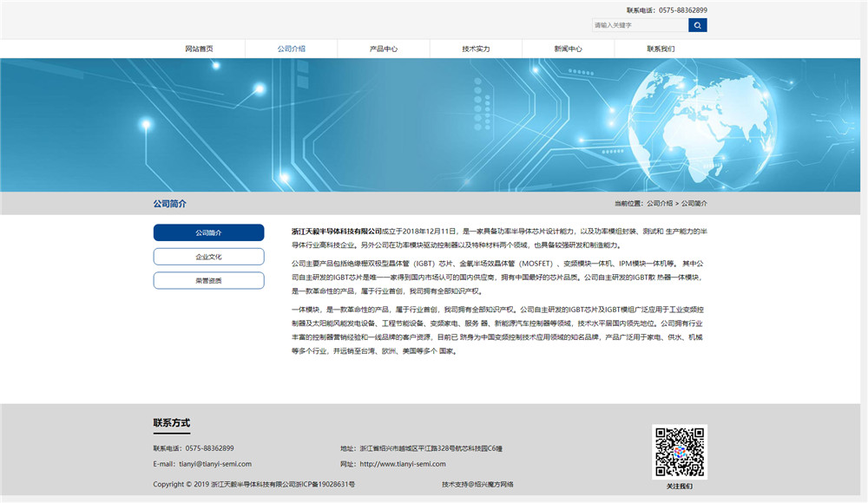
Task: Open the 技术实力 section
Action: coord(475,49)
